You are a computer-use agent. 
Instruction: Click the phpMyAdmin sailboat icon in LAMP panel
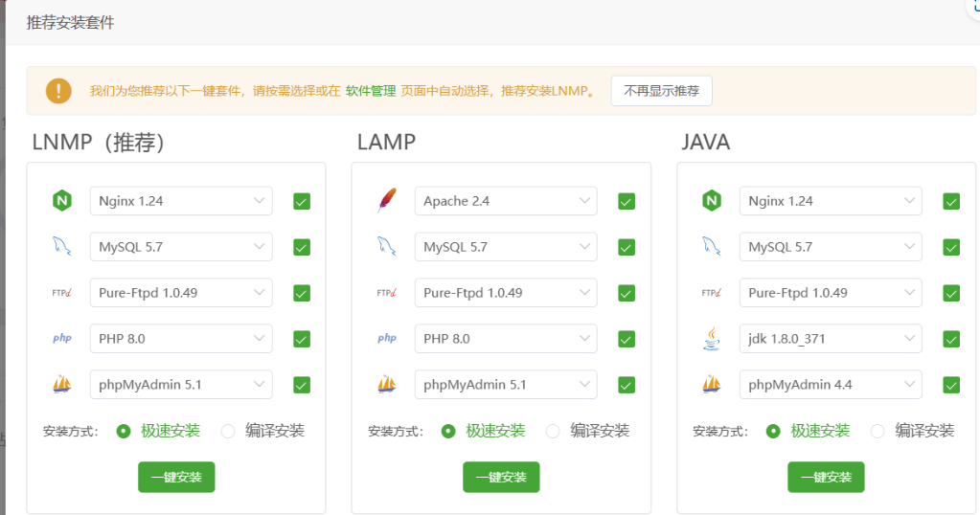click(387, 384)
